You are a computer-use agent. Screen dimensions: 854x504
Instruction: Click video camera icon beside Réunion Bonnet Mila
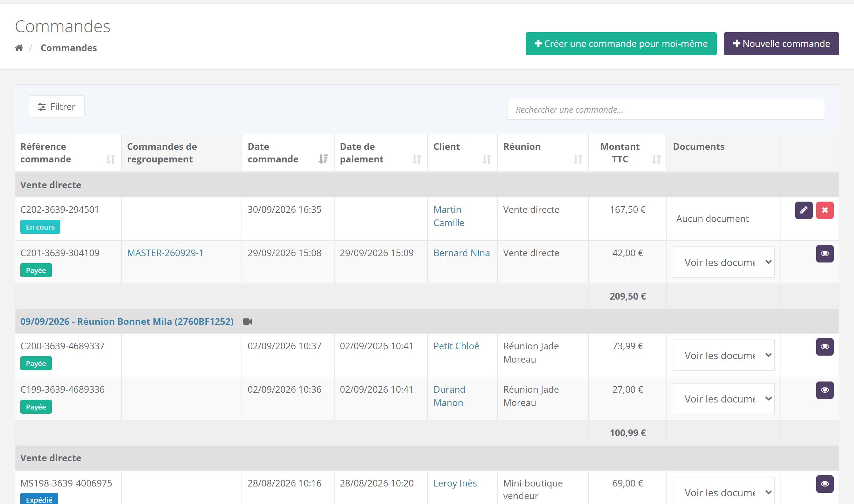coord(247,322)
